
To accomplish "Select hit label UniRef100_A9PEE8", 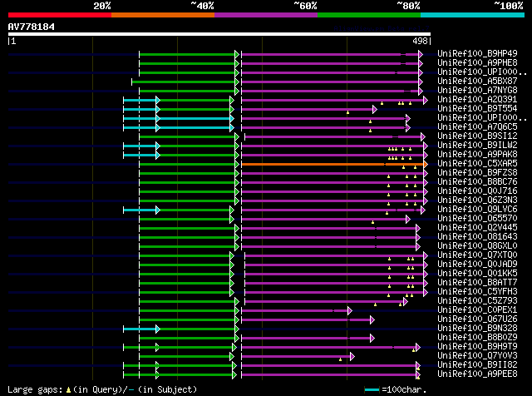I will click(x=477, y=374).
